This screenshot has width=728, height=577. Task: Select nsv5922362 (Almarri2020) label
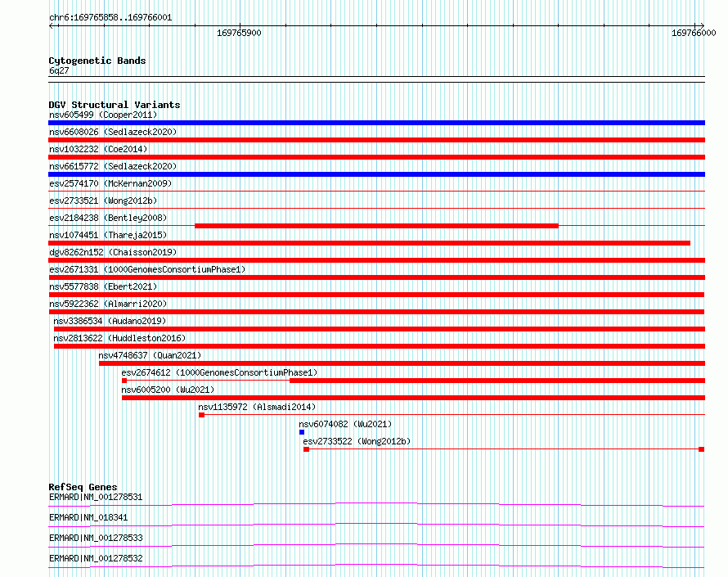(108, 304)
